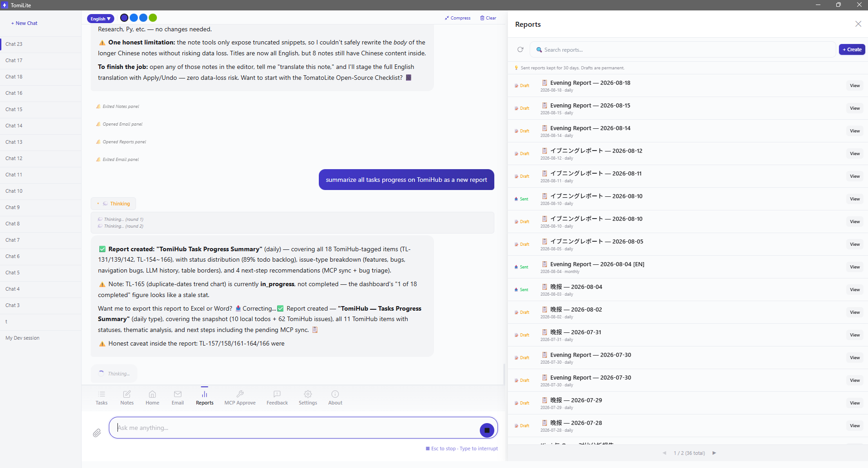The height and width of the screenshot is (468, 868).
Task: Click the 'Evening Report — 2026-08-15' title
Action: click(590, 105)
